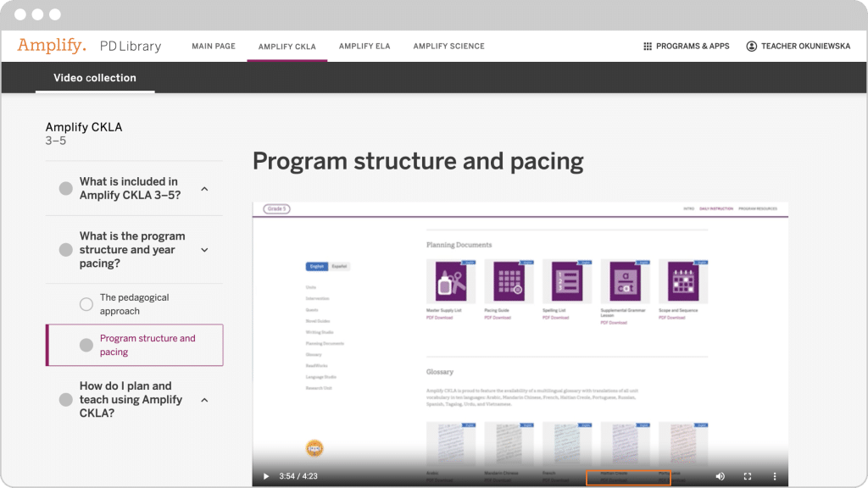Select the English language toggle
Image resolution: width=868 pixels, height=488 pixels.
317,266
